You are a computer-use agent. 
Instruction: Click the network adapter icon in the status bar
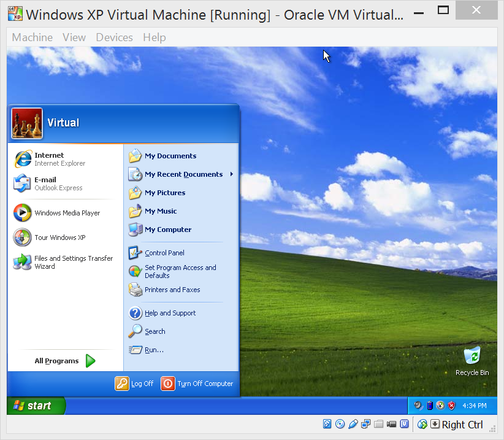point(366,424)
